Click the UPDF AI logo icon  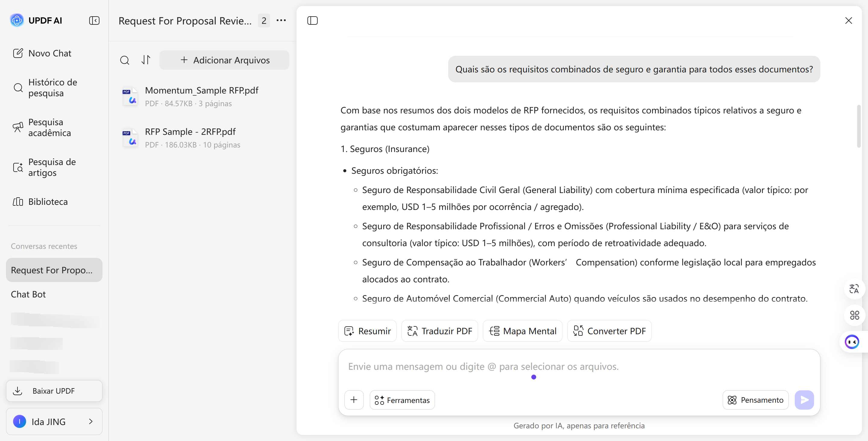point(17,20)
